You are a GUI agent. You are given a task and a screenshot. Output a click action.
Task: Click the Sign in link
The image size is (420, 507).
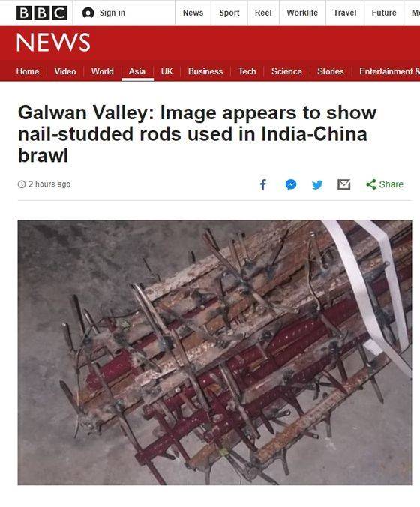click(x=112, y=13)
